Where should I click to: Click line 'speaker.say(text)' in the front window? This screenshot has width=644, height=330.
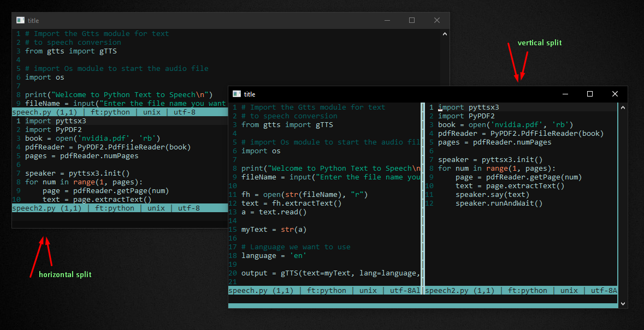click(493, 195)
